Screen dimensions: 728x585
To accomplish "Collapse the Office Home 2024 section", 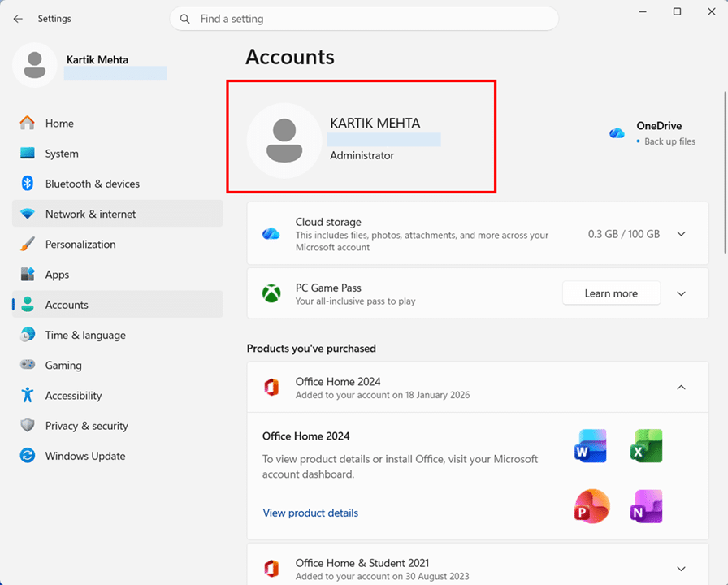I will pos(681,388).
